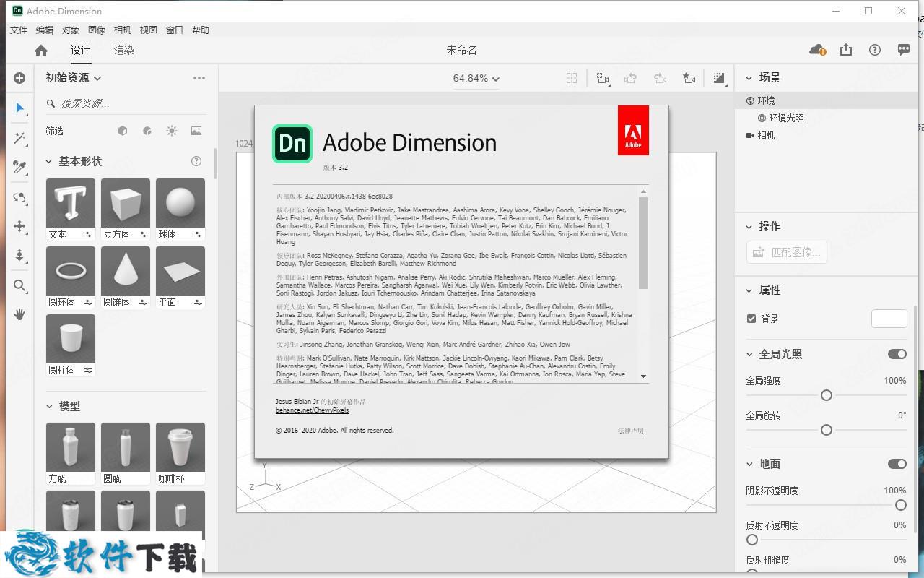Open the help question mark icon
The height and width of the screenshot is (578, 924).
pyautogui.click(x=875, y=50)
